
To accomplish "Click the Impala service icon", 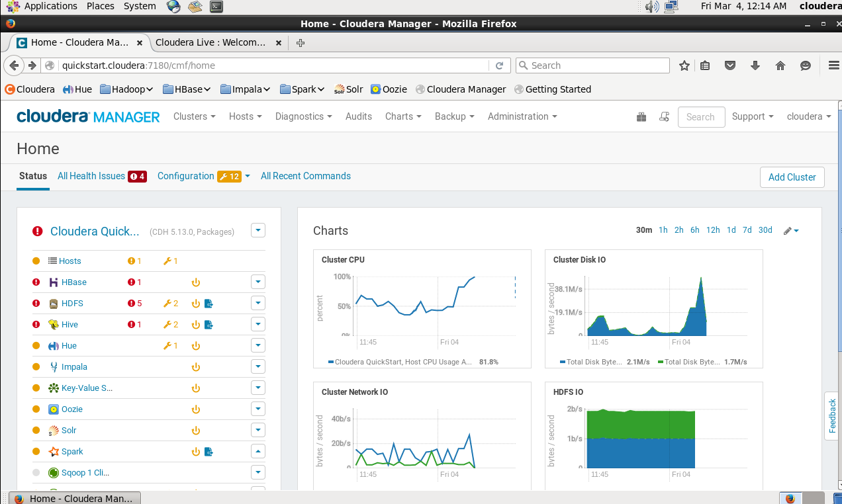I will coord(54,367).
